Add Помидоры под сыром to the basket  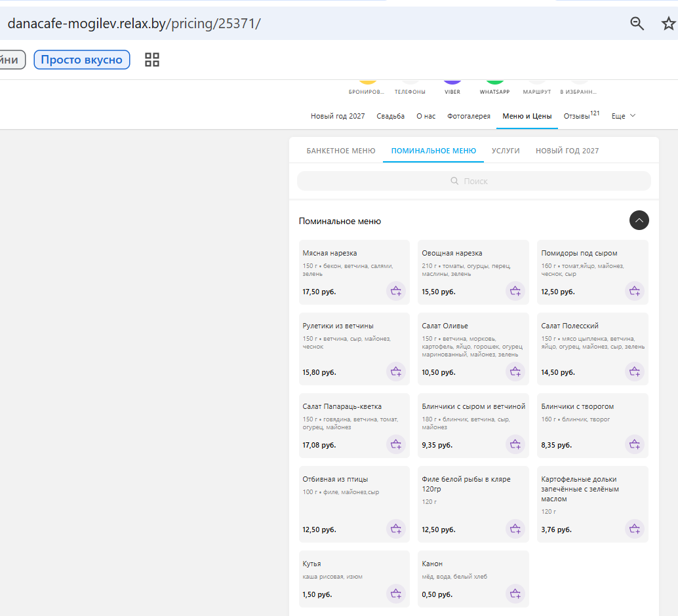tap(635, 291)
